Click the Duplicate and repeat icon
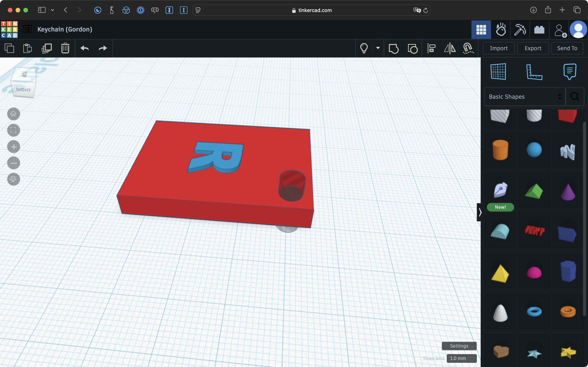The height and width of the screenshot is (367, 588). 47,48
